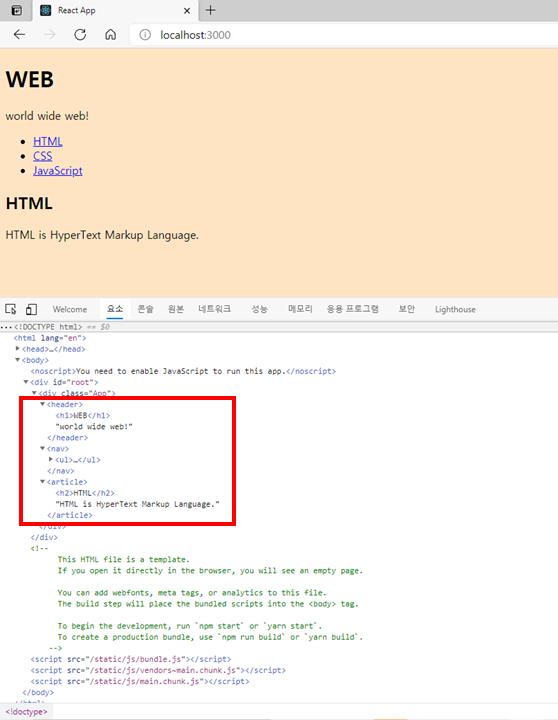558x720 pixels.
Task: Switch to the 원본 tab
Action: click(x=176, y=309)
